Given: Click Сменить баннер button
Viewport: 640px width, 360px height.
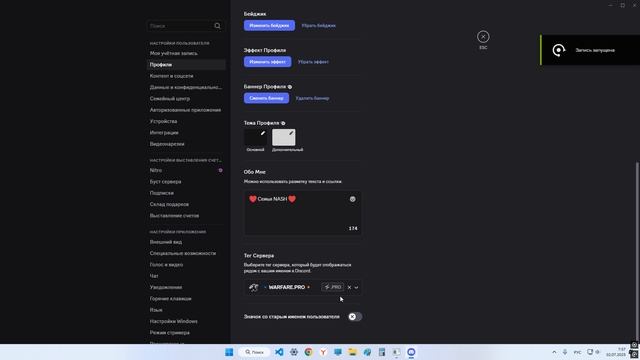Looking at the screenshot, I should click(x=267, y=98).
